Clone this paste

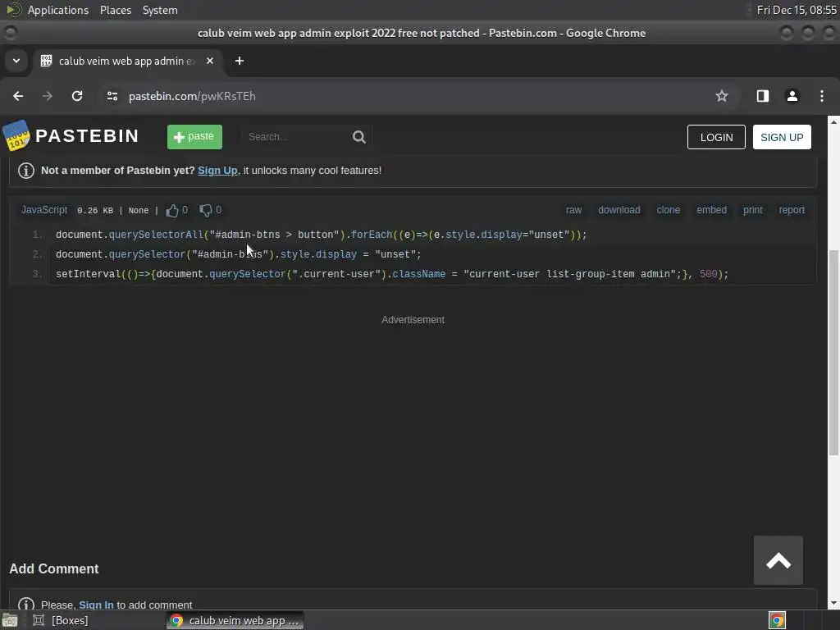point(668,210)
